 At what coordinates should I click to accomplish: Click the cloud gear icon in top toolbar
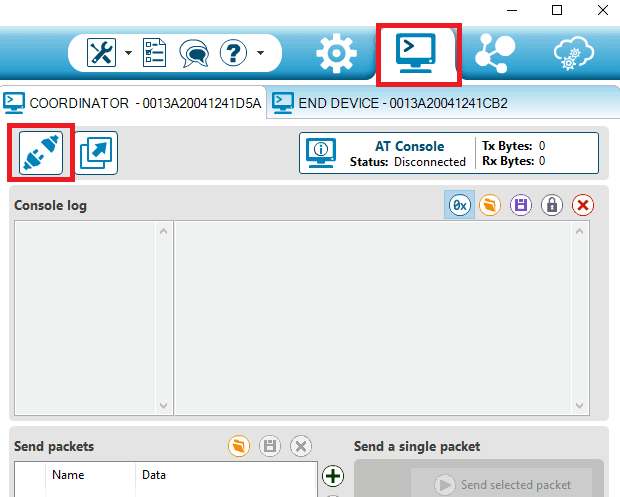coord(575,52)
